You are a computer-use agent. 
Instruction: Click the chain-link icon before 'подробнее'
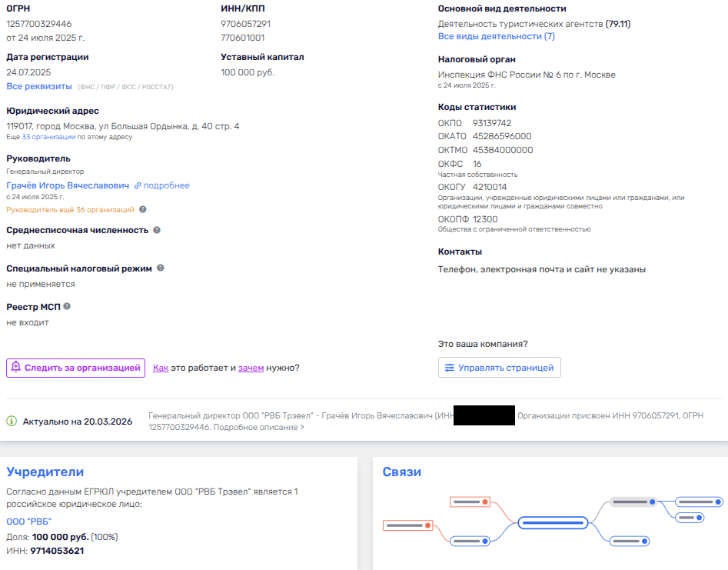click(x=138, y=186)
